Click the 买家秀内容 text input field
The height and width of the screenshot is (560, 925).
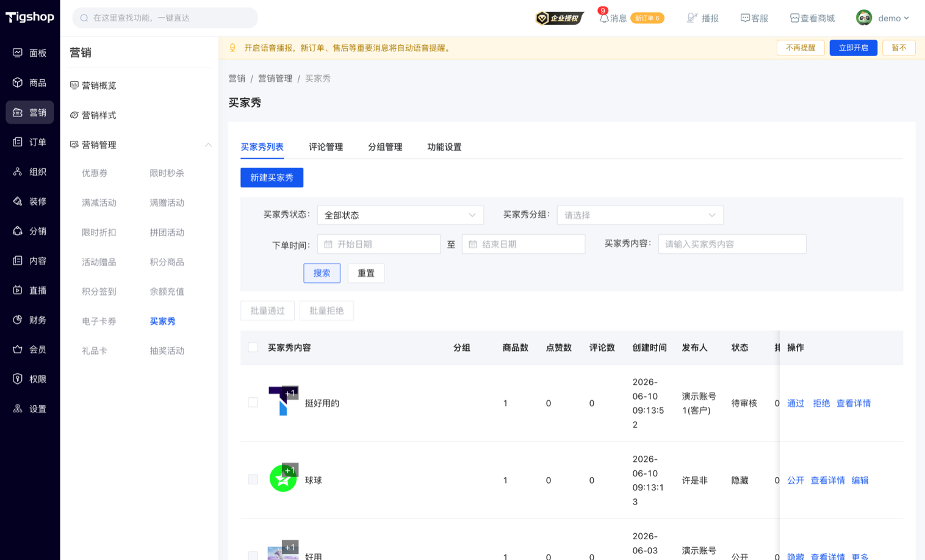pyautogui.click(x=732, y=244)
